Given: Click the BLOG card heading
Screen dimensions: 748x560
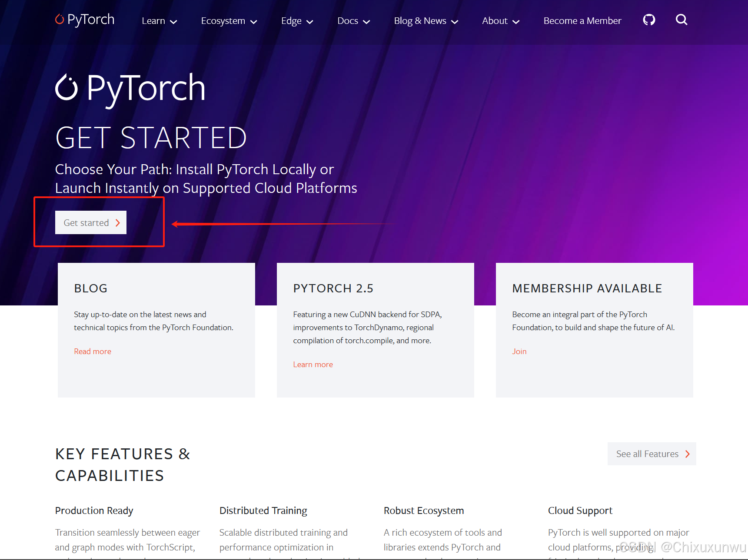Looking at the screenshot, I should [x=91, y=288].
